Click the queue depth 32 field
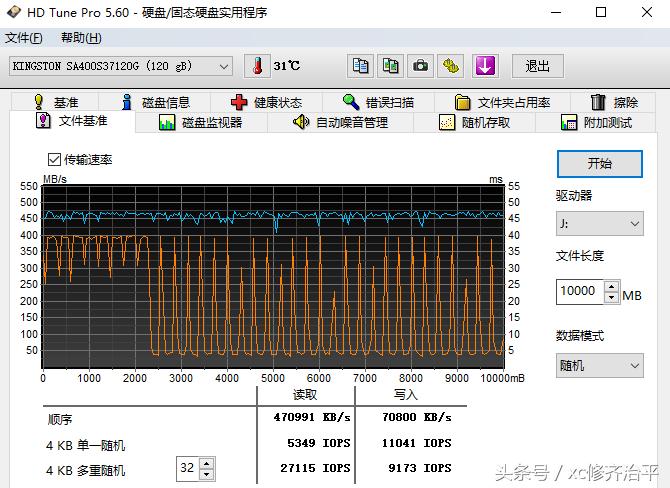The image size is (670, 488). [188, 469]
